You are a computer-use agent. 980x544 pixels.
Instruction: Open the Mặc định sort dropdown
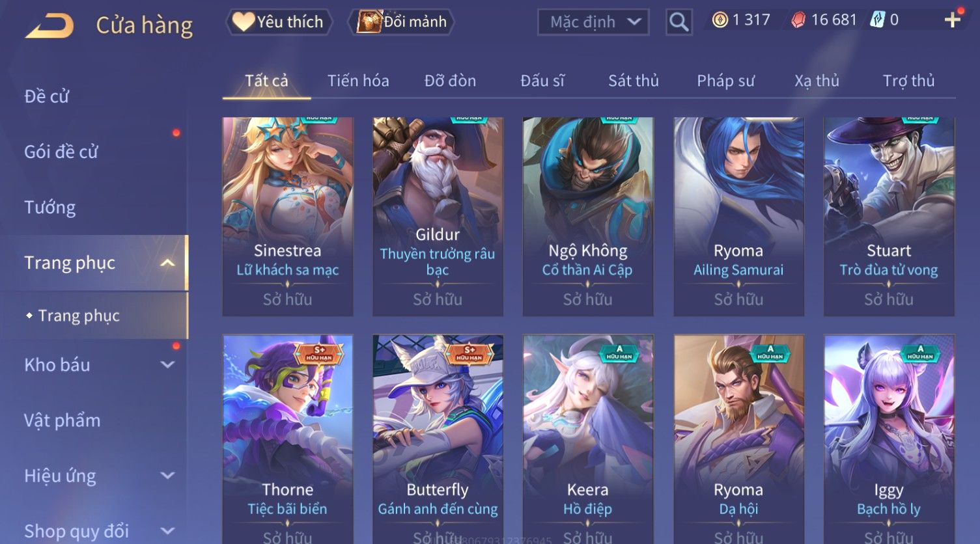593,22
